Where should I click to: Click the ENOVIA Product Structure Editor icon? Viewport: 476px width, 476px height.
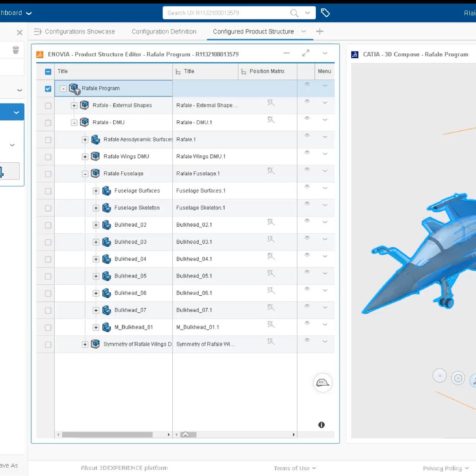40,54
